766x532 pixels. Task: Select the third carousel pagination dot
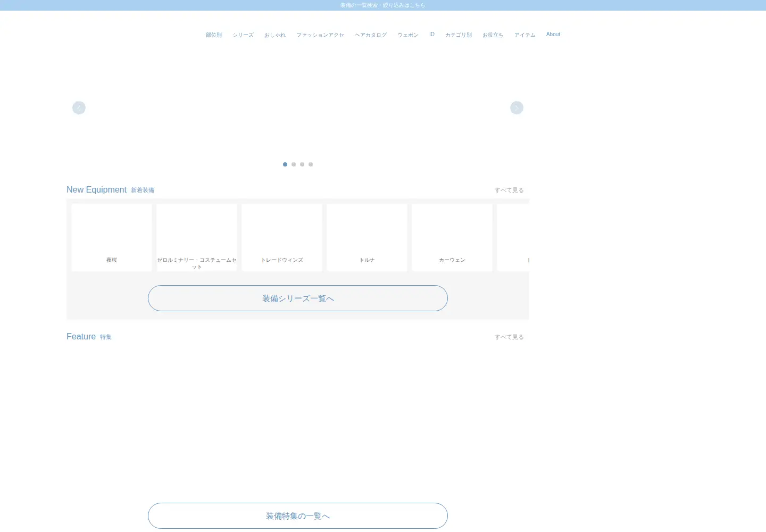tap(302, 164)
